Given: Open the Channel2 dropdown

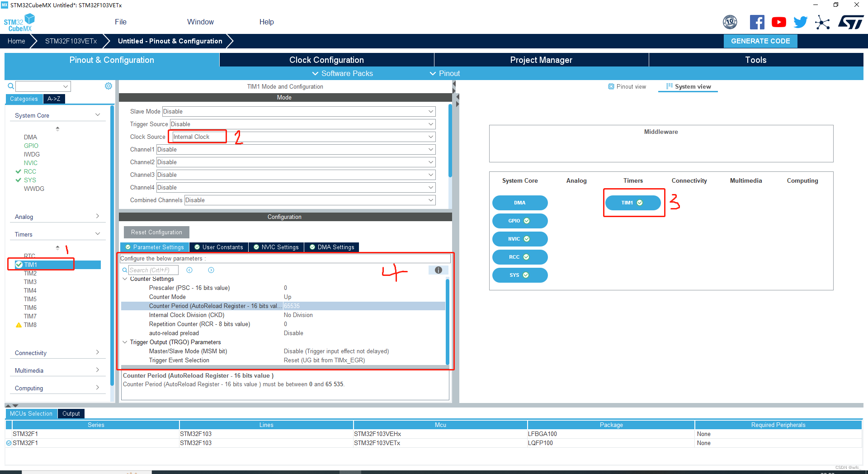Looking at the screenshot, I should pyautogui.click(x=296, y=162).
